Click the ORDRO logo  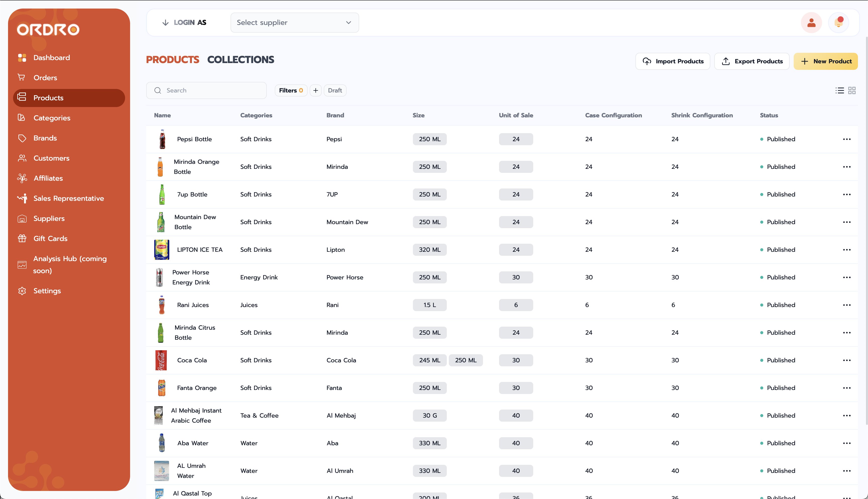coord(48,29)
